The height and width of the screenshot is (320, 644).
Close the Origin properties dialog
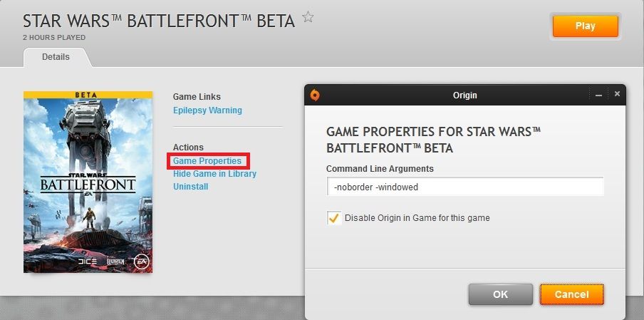pyautogui.click(x=617, y=94)
